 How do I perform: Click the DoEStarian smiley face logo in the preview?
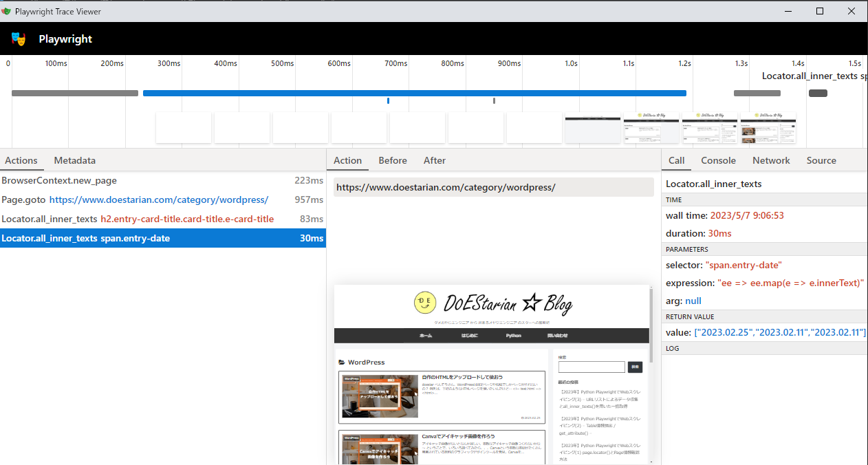[x=425, y=303]
